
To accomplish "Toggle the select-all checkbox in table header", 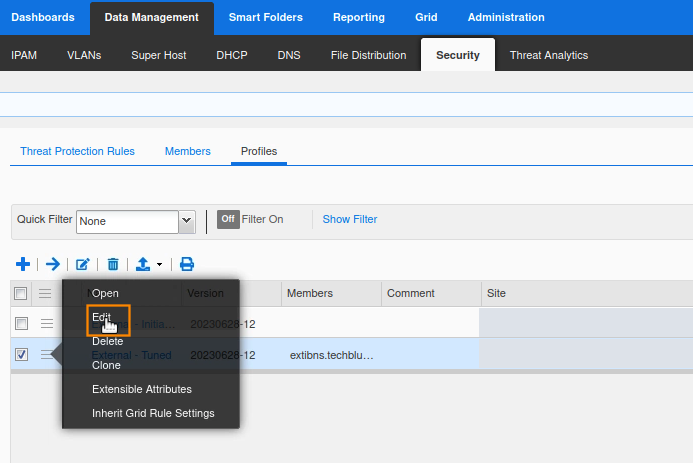I will tap(21, 293).
